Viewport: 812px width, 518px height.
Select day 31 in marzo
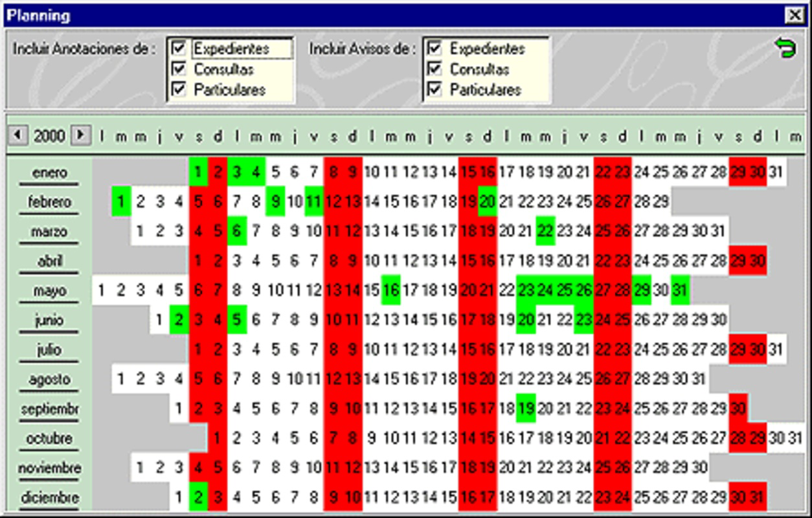pyautogui.click(x=719, y=231)
